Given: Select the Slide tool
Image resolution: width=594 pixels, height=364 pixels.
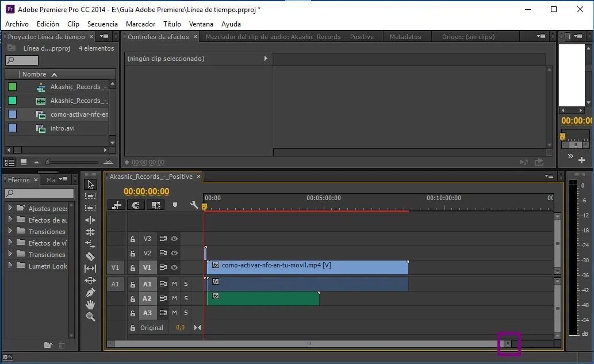Looking at the screenshot, I should tap(90, 281).
